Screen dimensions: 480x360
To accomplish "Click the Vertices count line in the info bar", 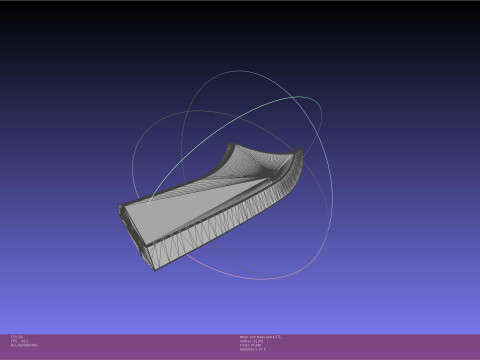I will click(251, 341).
